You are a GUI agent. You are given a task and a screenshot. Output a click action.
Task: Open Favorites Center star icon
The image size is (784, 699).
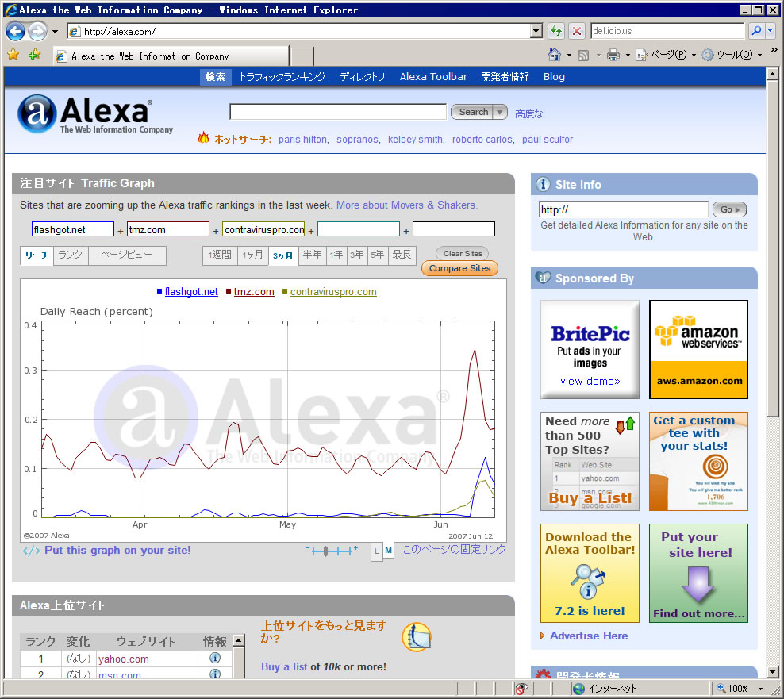(x=13, y=55)
